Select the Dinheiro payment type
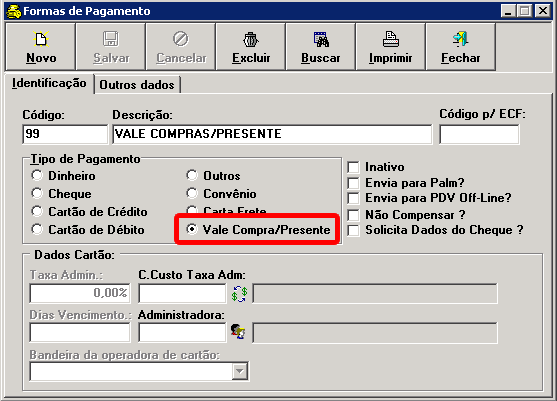 37,175
